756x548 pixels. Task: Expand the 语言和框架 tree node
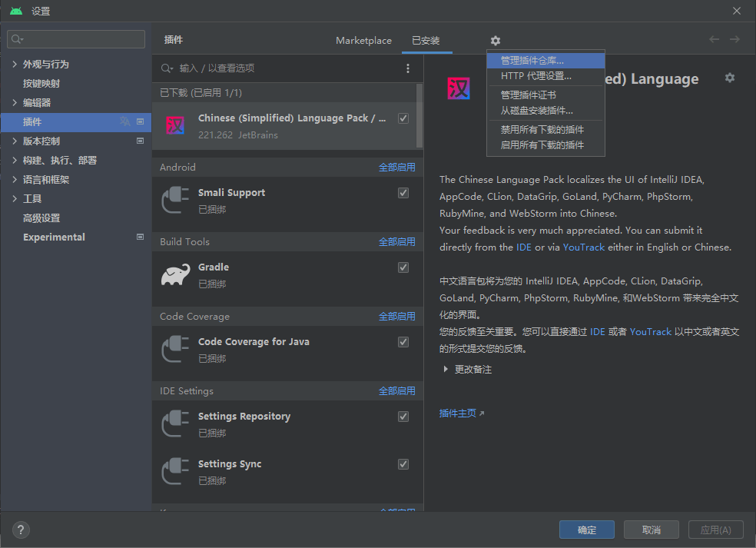point(15,179)
